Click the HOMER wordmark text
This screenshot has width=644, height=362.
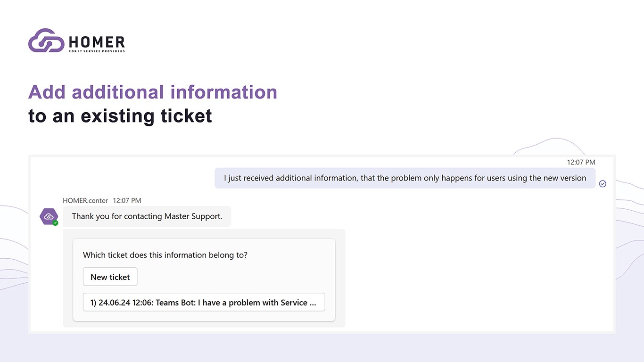97,42
